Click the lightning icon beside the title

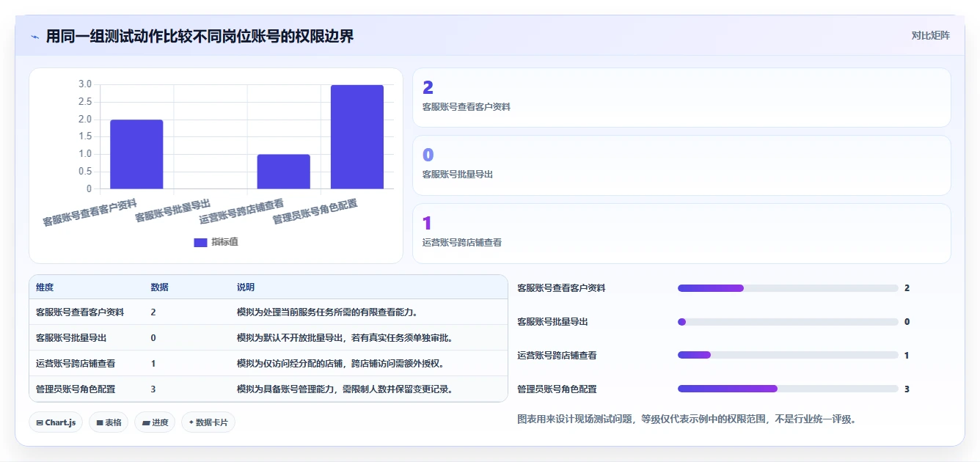click(34, 37)
